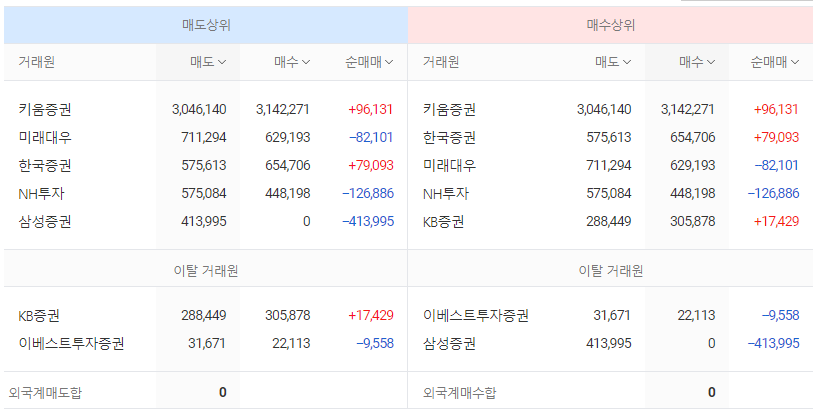Click 키움증권 in the 매도상위 table
Viewport: 818px width, 413px height.
(45, 110)
